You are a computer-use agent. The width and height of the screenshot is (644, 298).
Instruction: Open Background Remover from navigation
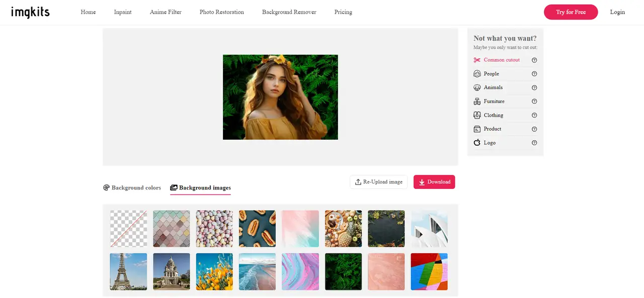[289, 12]
